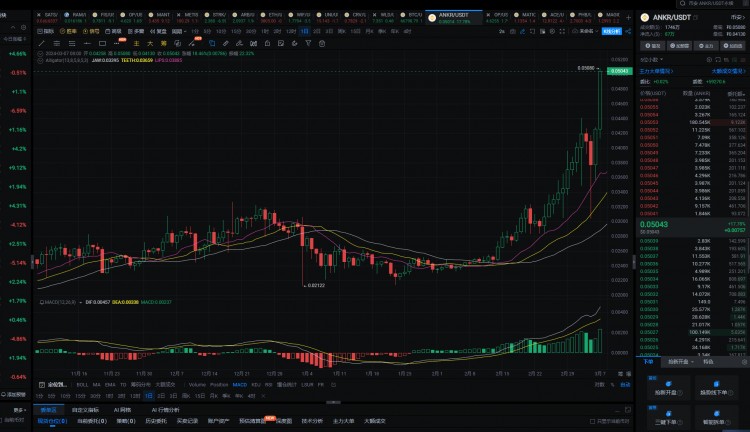Select the rectangle drawing tool
Image resolution: width=750 pixels, height=432 pixels.
tap(102, 44)
